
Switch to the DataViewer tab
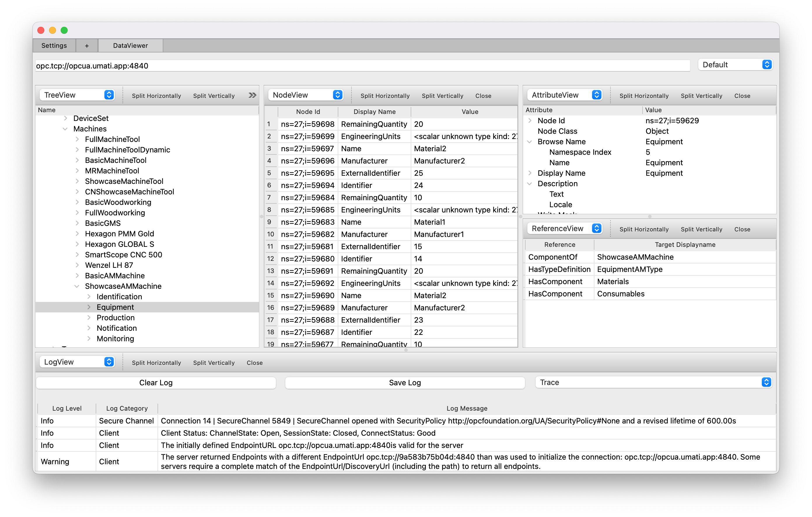pos(130,45)
